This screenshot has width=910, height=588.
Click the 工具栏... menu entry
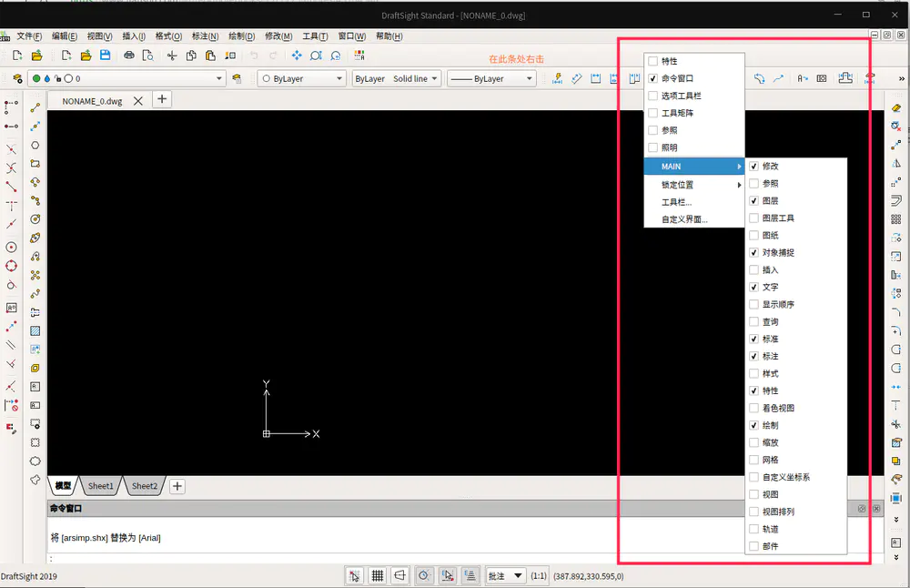pyautogui.click(x=676, y=202)
